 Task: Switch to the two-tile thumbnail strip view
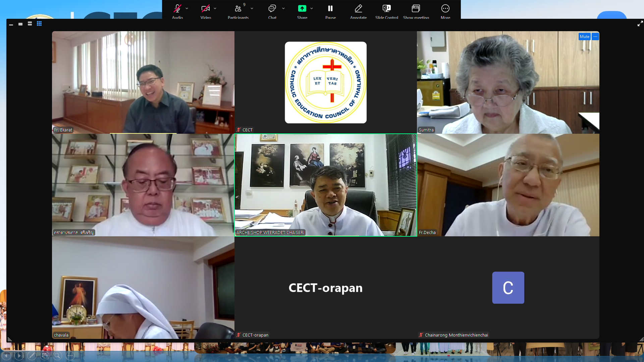[30, 24]
